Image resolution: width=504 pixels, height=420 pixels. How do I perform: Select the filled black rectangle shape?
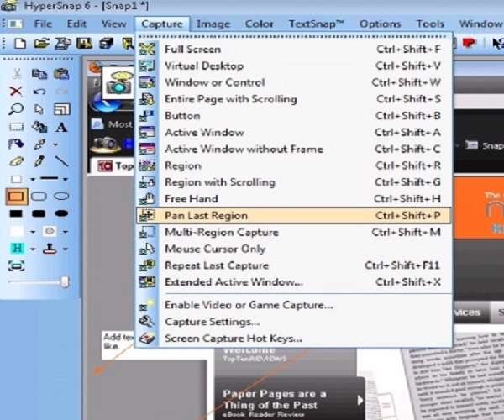click(x=16, y=213)
